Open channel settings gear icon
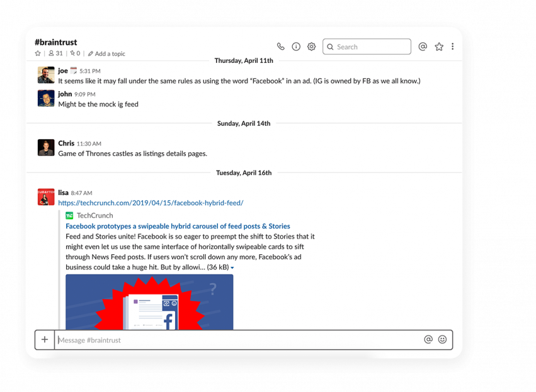 point(311,47)
